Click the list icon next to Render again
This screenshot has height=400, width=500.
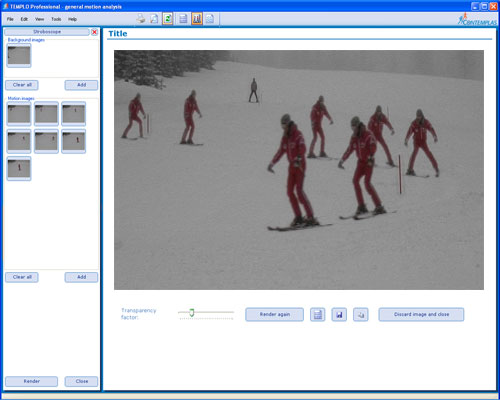[x=318, y=314]
